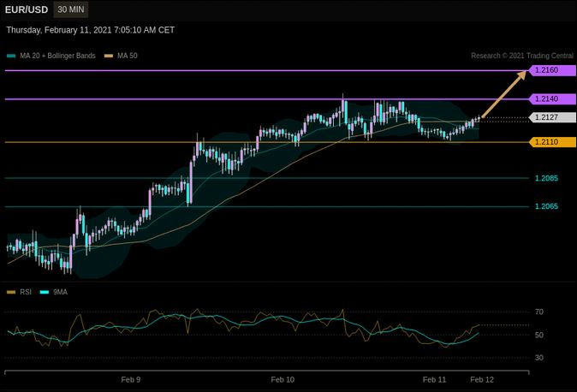The image size is (577, 392).
Task: Click the tan MA 50 legend swatch
Action: pos(109,56)
